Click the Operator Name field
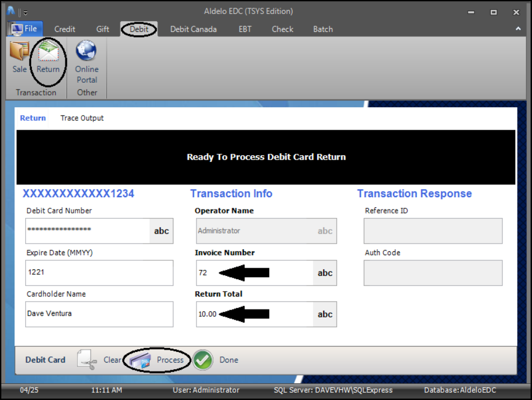Viewport: 532px width, 400px height. click(x=255, y=231)
